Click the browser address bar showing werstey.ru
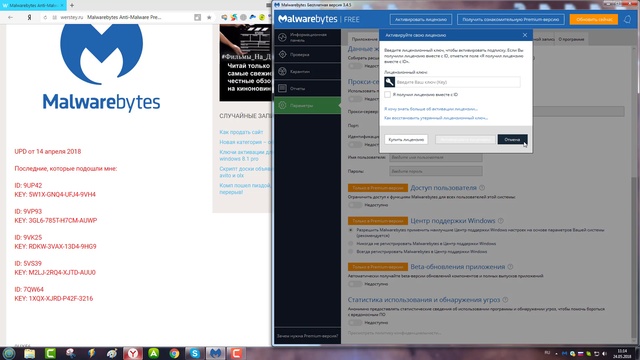 pyautogui.click(x=122, y=18)
